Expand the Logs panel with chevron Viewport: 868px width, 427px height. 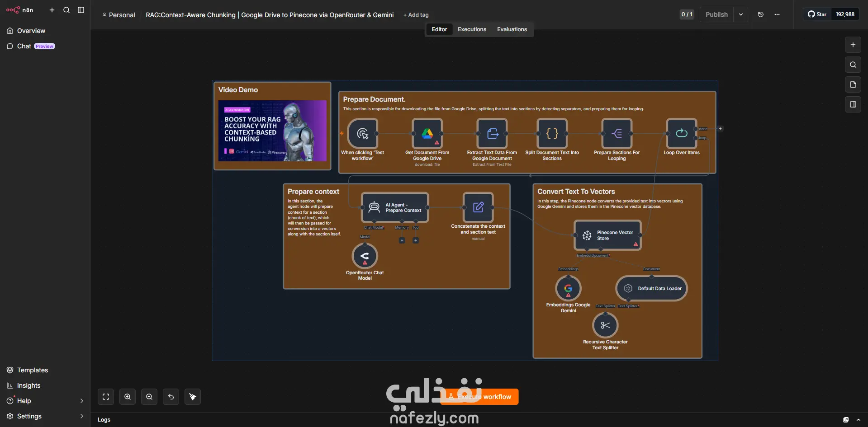click(x=859, y=420)
